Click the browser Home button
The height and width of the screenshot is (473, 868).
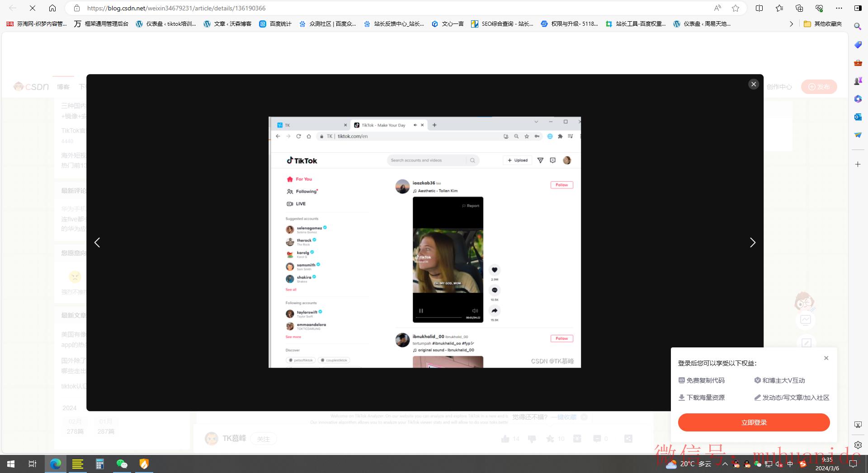(x=52, y=8)
